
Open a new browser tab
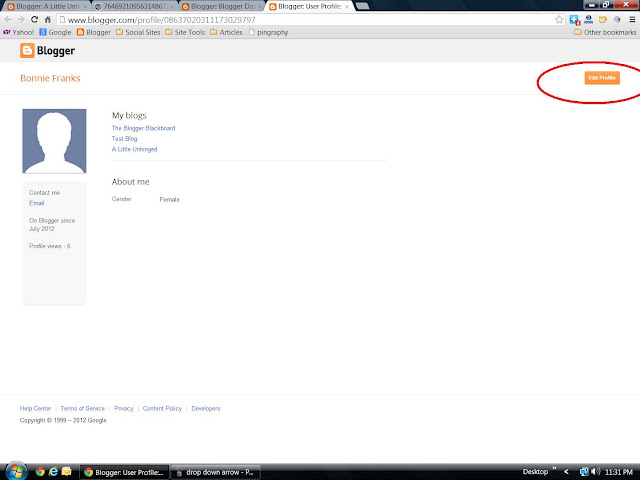(363, 6)
